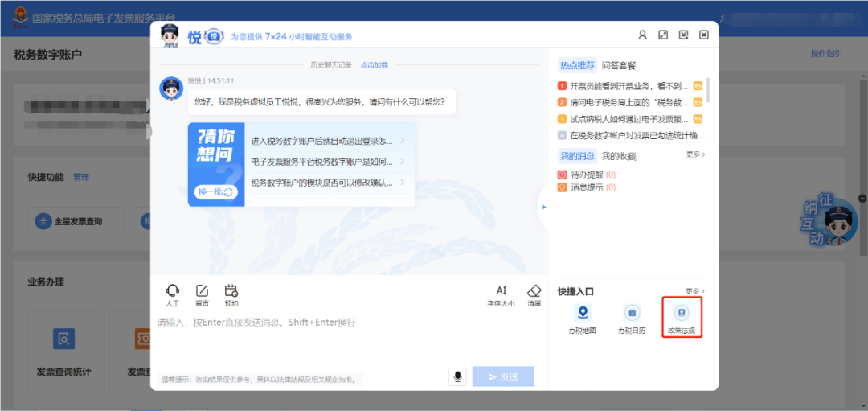The image size is (868, 411).
Task: Clear chat with the 清屏 eraser icon
Action: pyautogui.click(x=534, y=295)
